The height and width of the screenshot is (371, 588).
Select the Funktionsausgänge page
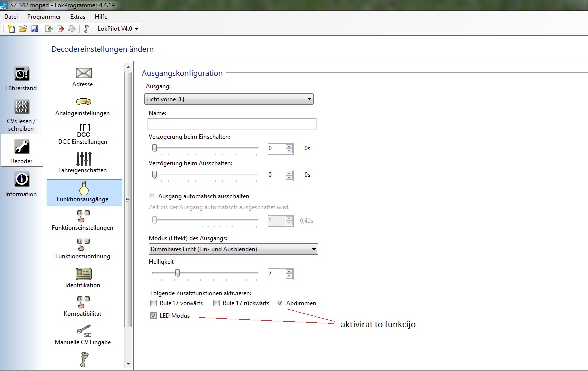84,193
